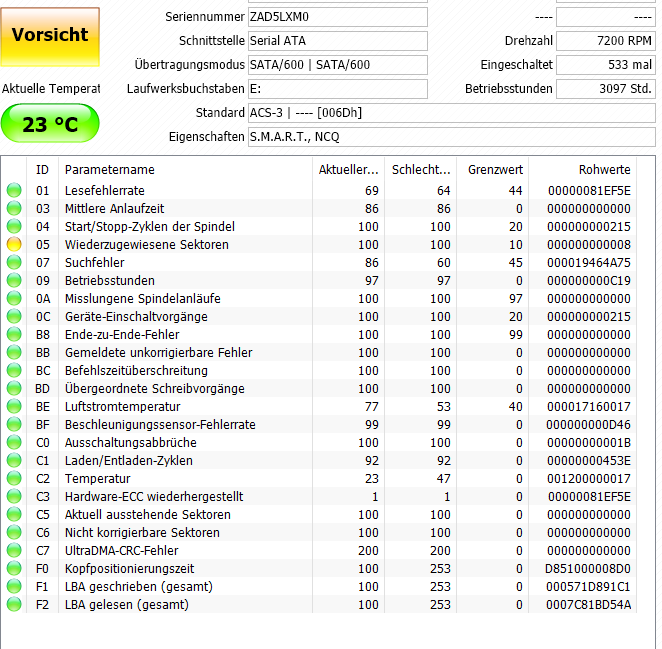Click the Eigenschaften field S.M.A.R.T., NCQ
Screen dimensions: 662x649
point(452,137)
